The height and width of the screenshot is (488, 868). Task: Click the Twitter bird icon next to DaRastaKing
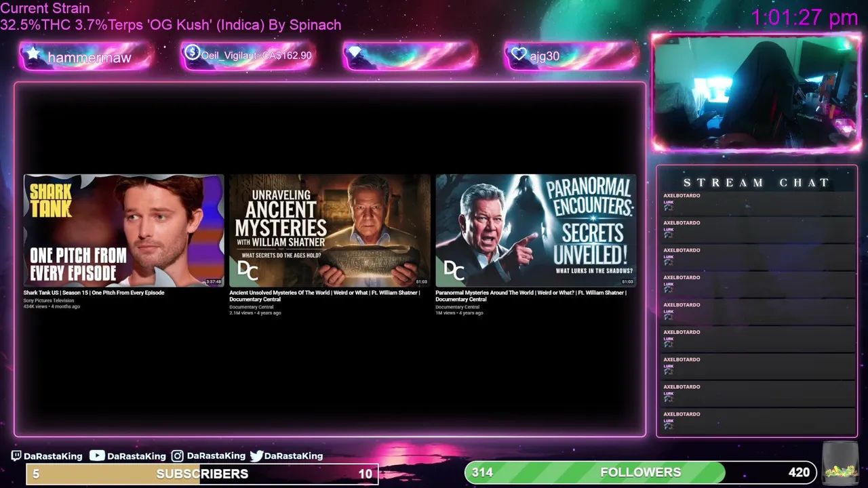coord(256,455)
